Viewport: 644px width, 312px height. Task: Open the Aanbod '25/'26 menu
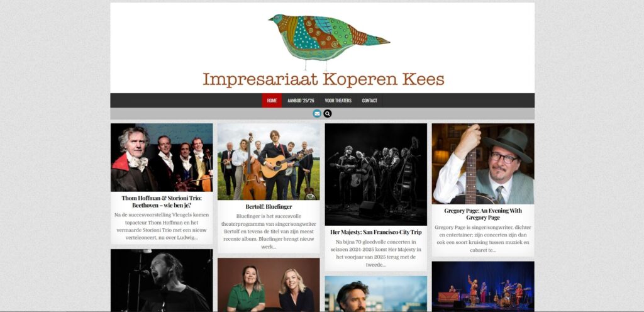(300, 101)
